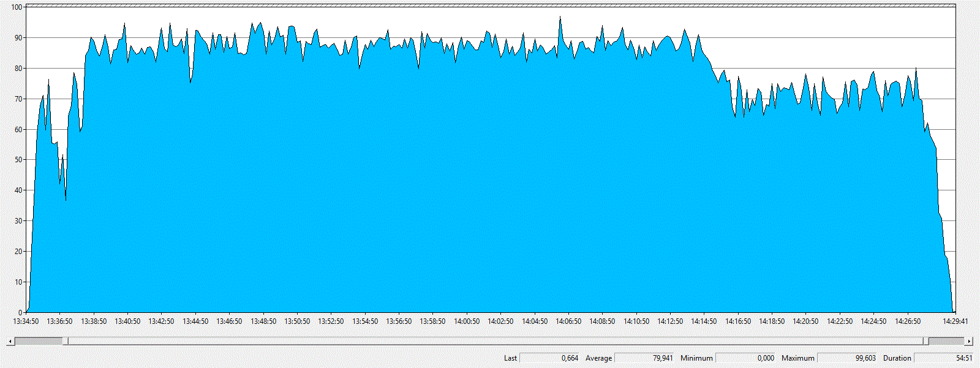The width and height of the screenshot is (980, 368).
Task: Click the right handle of the time range slider
Action: (926, 341)
